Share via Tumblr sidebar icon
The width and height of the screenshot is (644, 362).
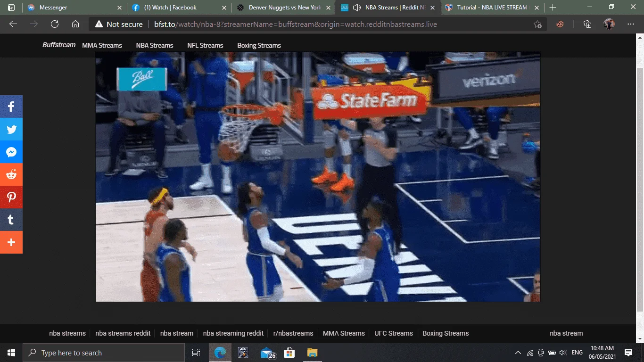point(11,220)
